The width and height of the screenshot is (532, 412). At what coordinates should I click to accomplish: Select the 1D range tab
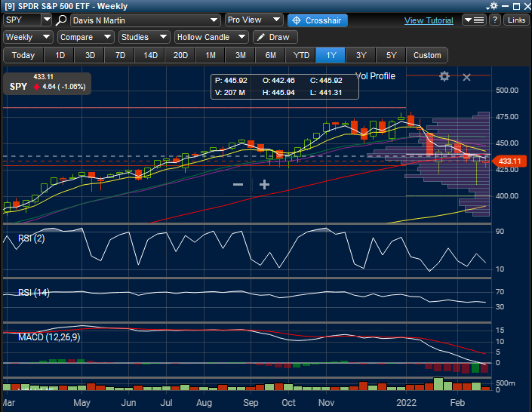60,55
